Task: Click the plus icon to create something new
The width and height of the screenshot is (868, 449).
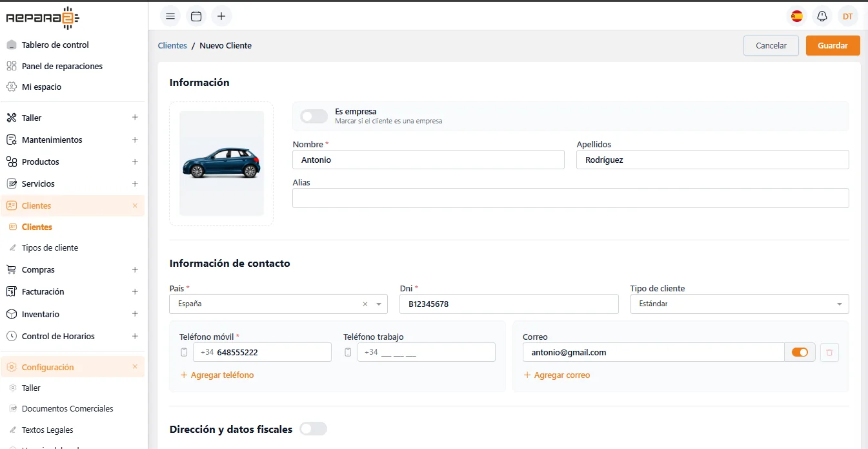Action: point(221,16)
